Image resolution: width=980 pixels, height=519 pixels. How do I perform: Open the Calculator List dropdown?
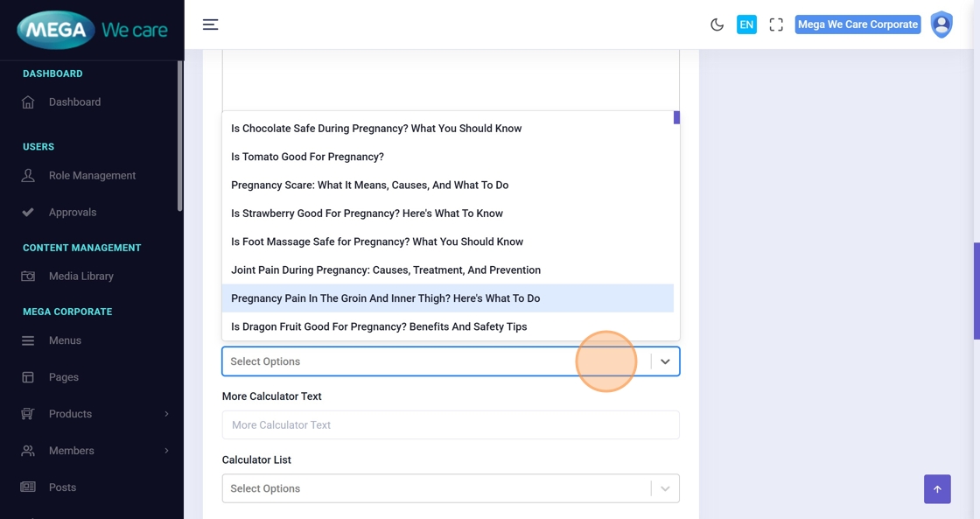coord(450,488)
